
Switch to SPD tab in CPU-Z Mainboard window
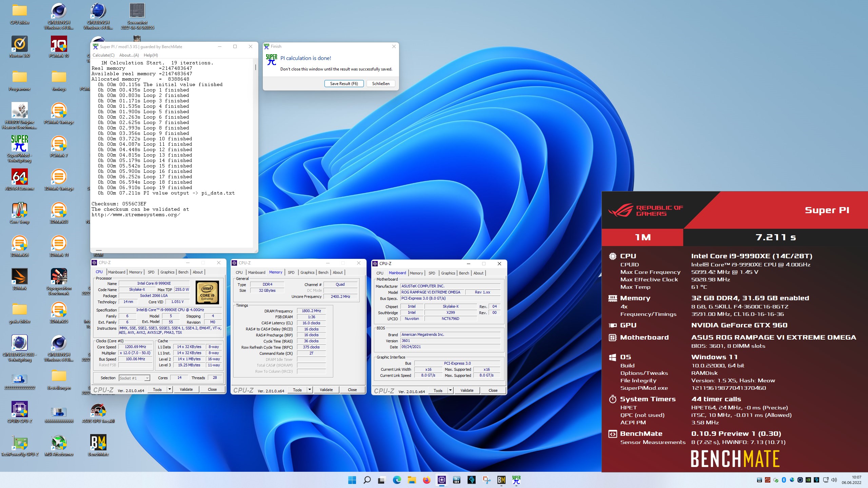pyautogui.click(x=432, y=273)
